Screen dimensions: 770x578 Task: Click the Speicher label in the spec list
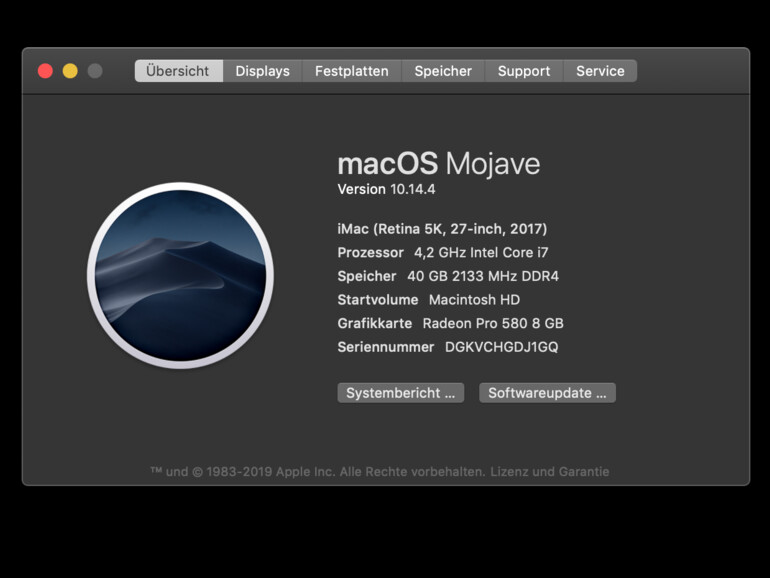367,276
